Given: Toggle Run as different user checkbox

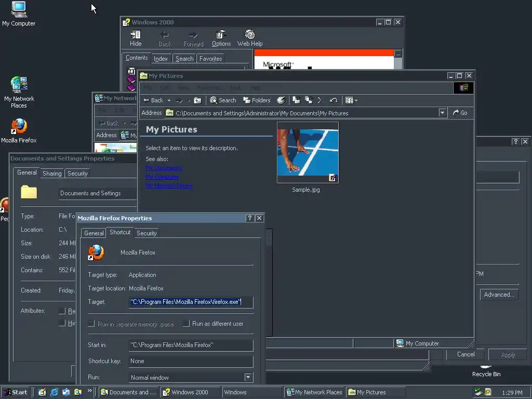Looking at the screenshot, I should (186, 323).
